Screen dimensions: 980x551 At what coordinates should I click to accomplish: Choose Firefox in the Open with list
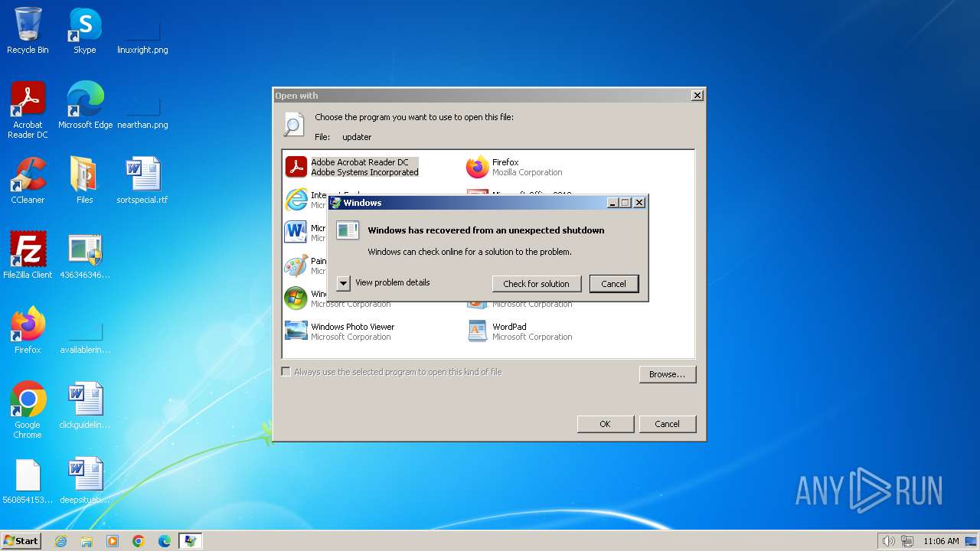[514, 167]
